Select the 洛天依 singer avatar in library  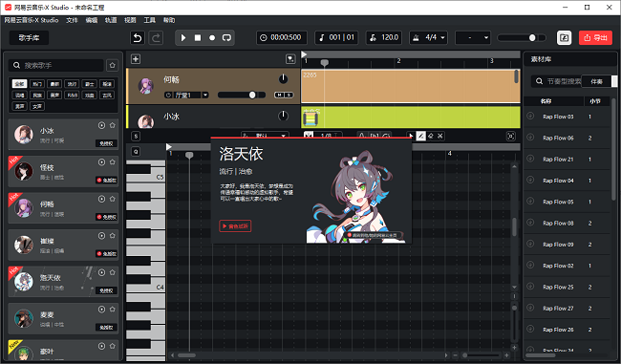tap(24, 282)
